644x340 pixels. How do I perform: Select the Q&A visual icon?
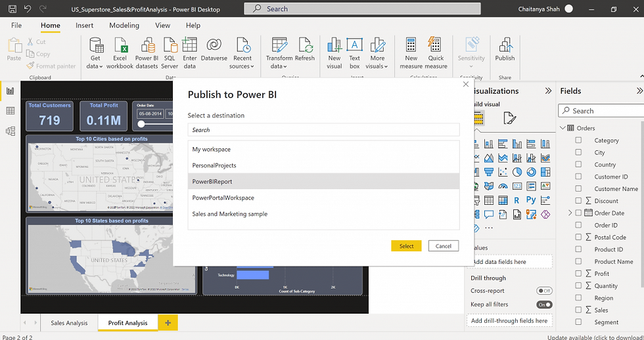point(489,214)
